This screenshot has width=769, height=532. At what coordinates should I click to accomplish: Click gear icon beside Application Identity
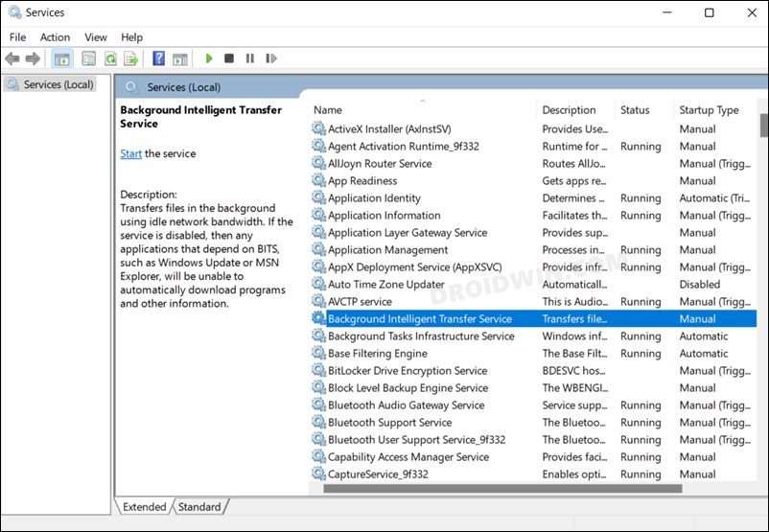coord(318,197)
